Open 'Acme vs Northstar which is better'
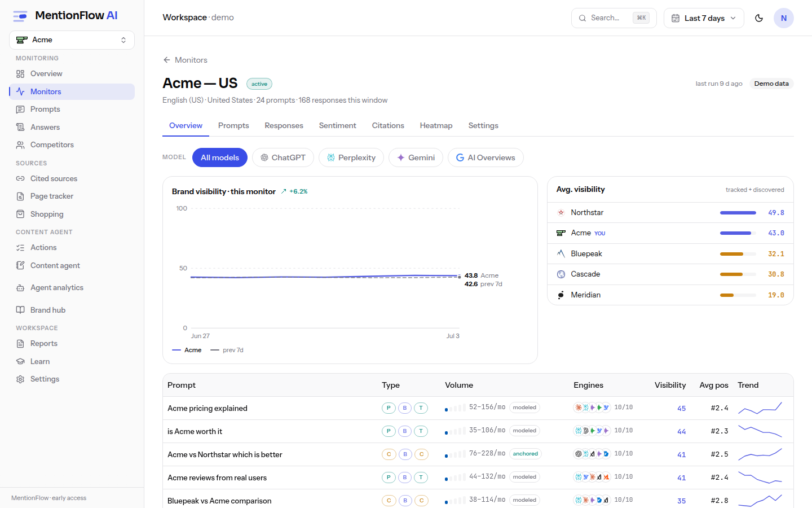 point(224,454)
